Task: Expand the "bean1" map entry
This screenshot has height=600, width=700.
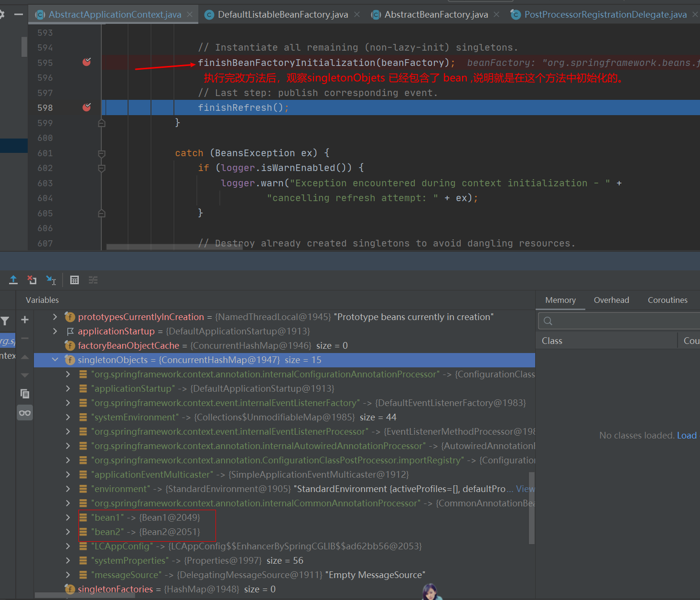Action: pos(68,517)
